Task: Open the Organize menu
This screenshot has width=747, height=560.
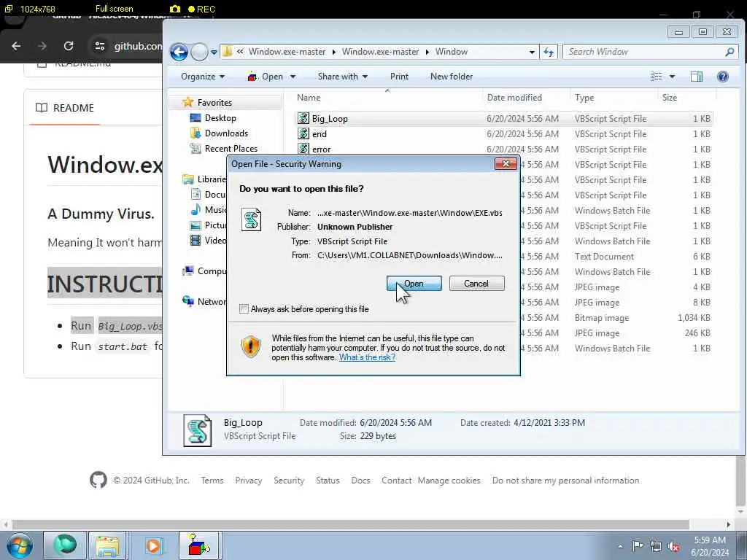Action: 203,77
